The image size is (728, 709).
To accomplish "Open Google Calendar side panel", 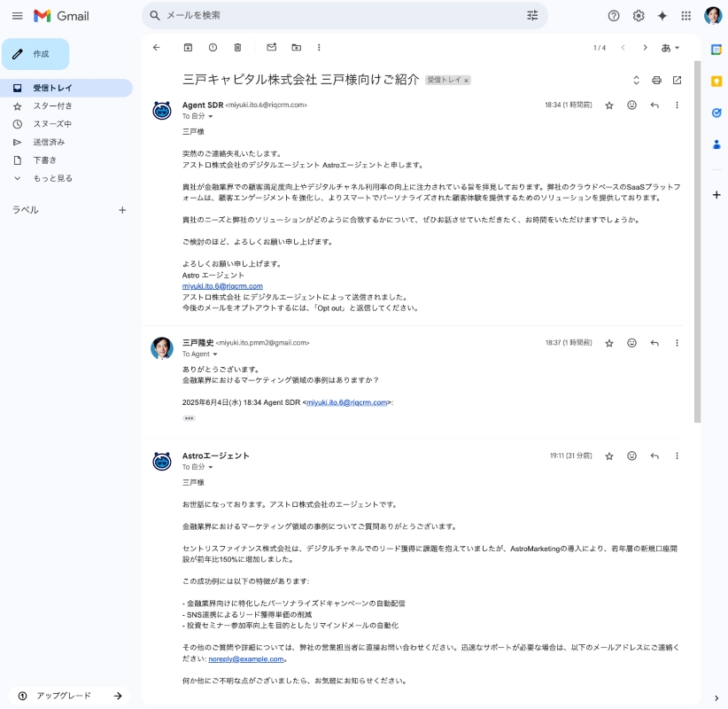I will coord(716,50).
